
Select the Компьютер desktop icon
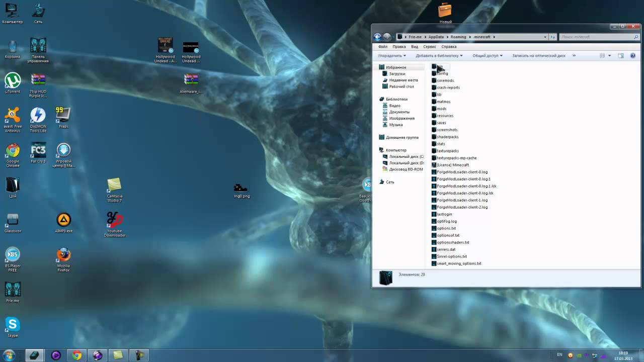coord(13,14)
